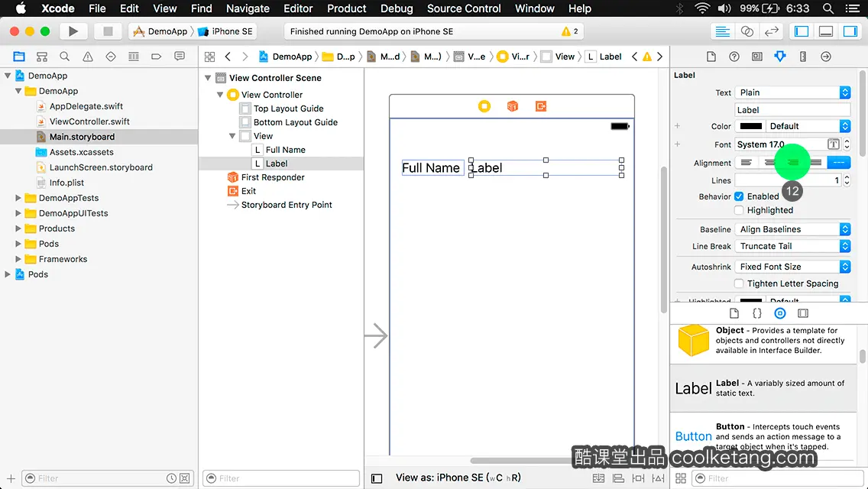The image size is (868, 489).
Task: Set alignment to left
Action: [747, 163]
